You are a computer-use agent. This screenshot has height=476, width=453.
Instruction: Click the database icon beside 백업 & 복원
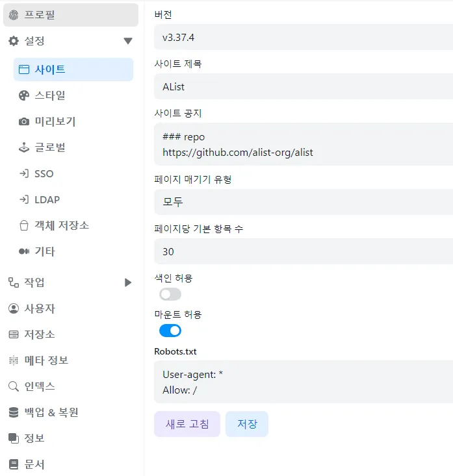point(14,412)
